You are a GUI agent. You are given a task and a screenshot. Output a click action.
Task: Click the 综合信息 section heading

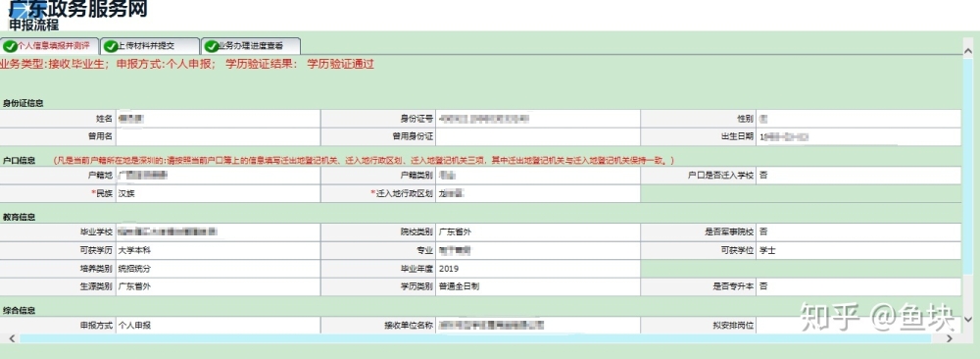click(19, 310)
